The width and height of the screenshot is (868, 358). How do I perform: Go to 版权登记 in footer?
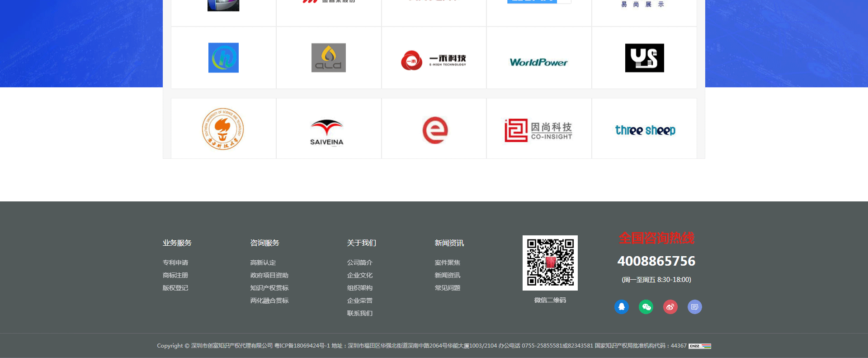click(175, 288)
